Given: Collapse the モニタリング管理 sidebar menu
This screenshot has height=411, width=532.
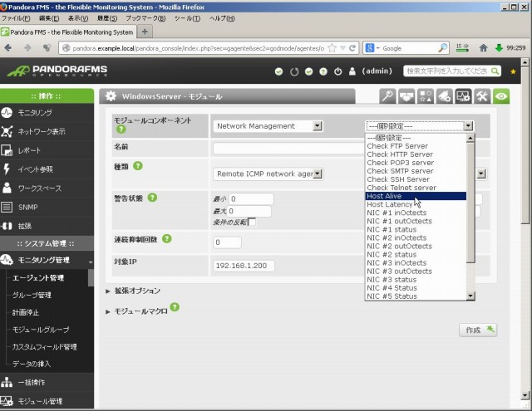Looking at the screenshot, I should coord(47,260).
